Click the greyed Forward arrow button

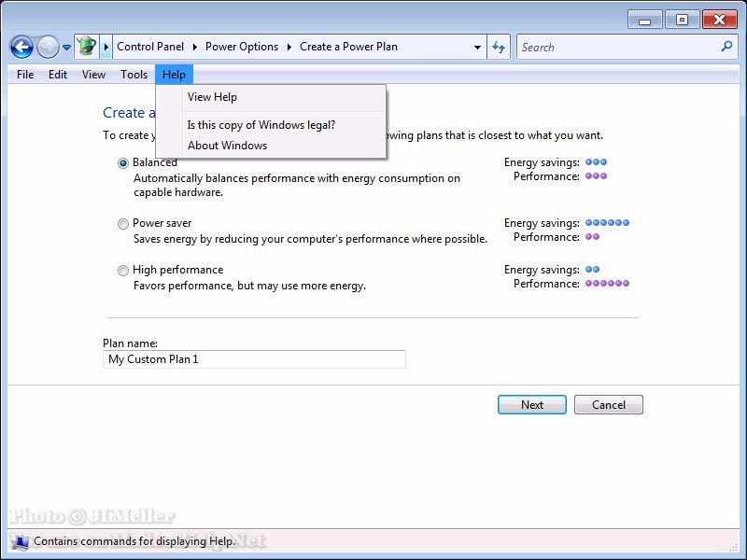click(x=48, y=48)
